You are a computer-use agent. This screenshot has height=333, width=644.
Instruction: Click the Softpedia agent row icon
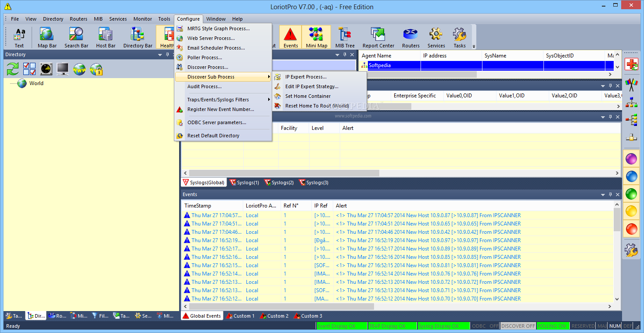pyautogui.click(x=364, y=65)
